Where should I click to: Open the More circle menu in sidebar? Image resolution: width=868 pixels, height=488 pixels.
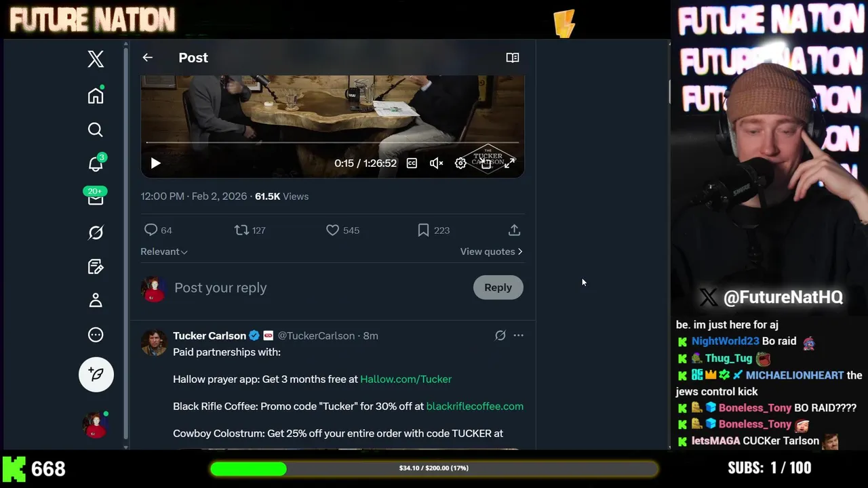[x=96, y=335]
